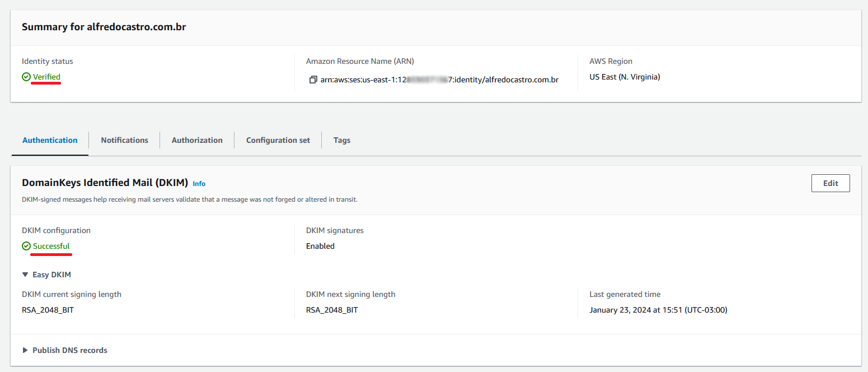
Task: Click the ARN identity string
Action: pos(439,80)
